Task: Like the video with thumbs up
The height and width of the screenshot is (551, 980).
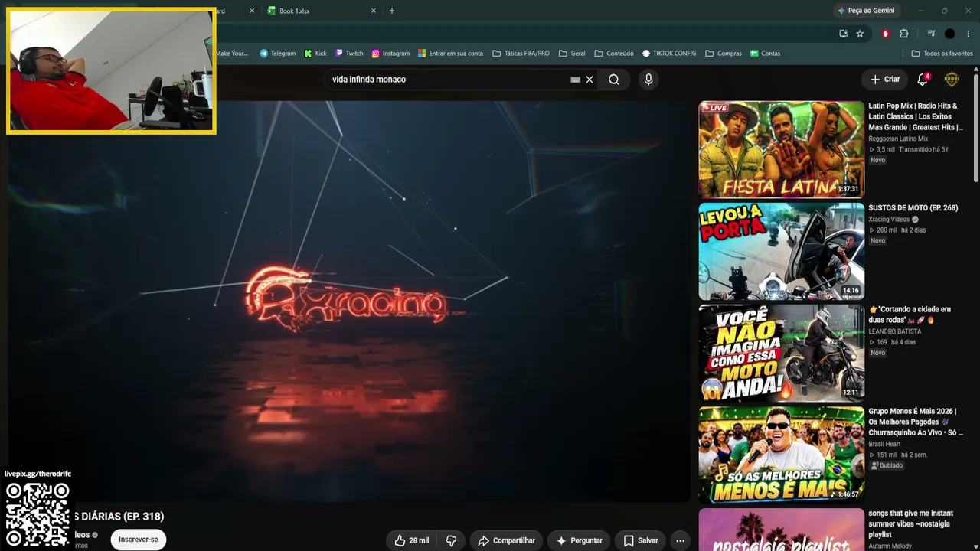Action: click(x=412, y=540)
